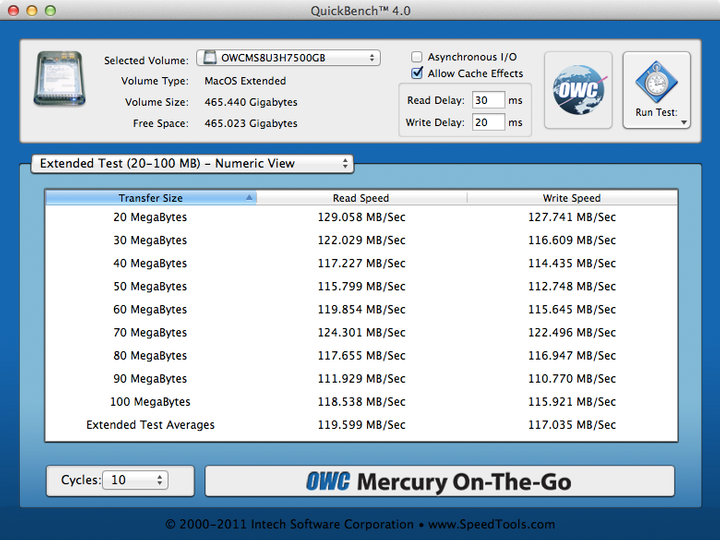This screenshot has height=540, width=720.
Task: Click the green zoom window button
Action: pos(51,9)
